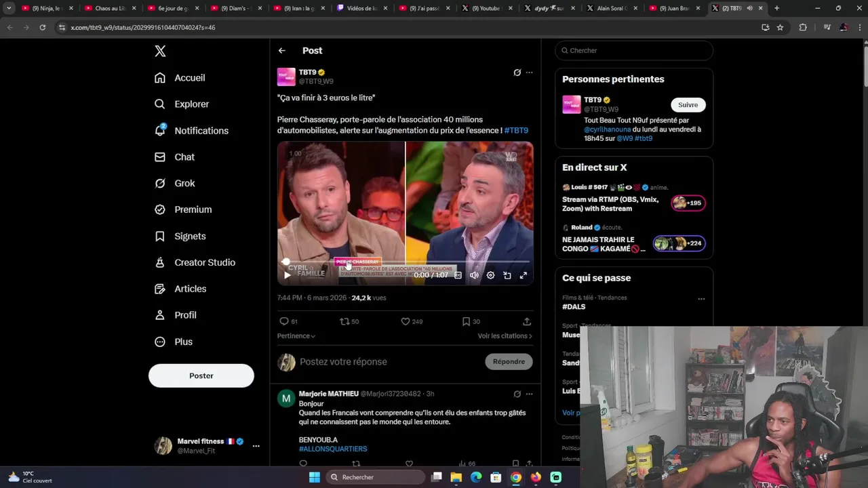The height and width of the screenshot is (488, 868).
Task: Open the browser extensions puzzle icon
Action: coord(803,28)
